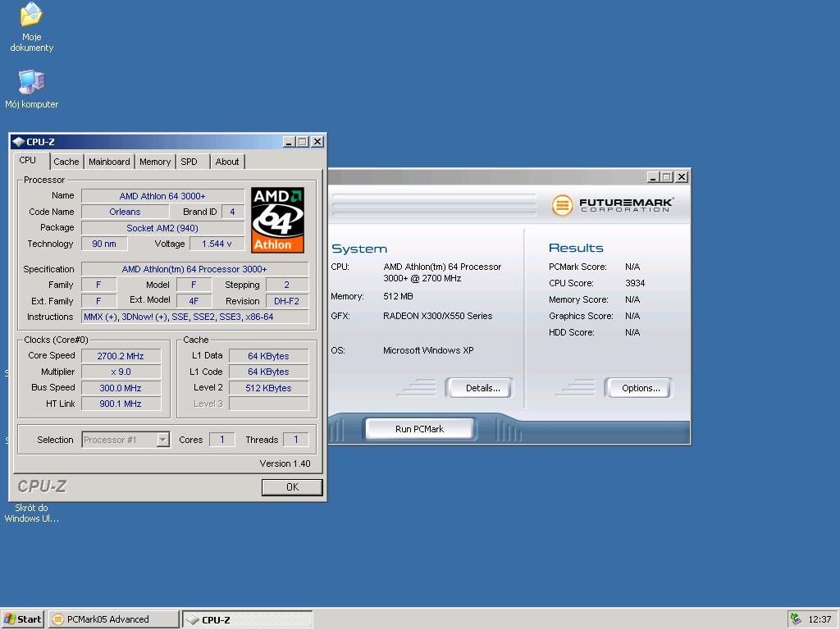This screenshot has width=840, height=630.
Task: Click the taskbar clock 12:37
Action: (819, 619)
